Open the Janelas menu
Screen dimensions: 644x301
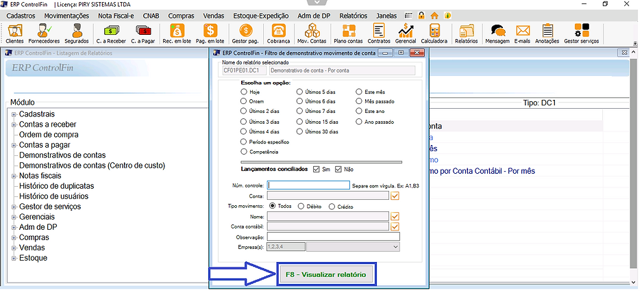[x=386, y=16]
